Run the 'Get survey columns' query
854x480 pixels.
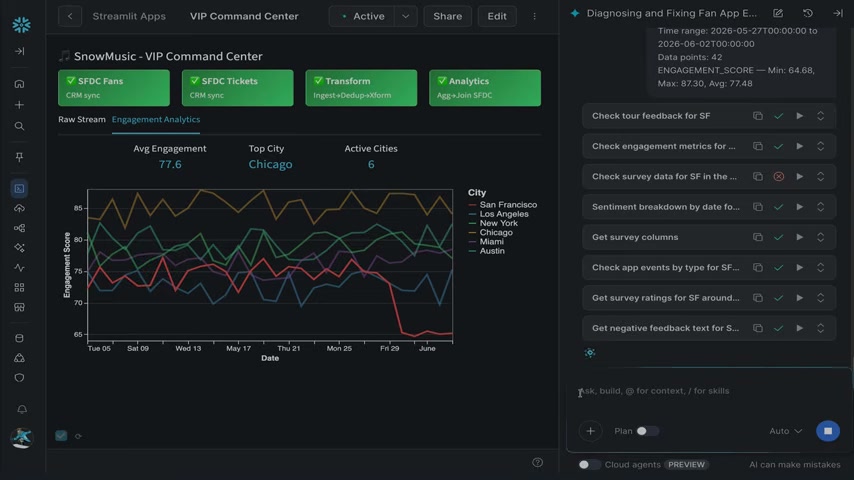800,238
